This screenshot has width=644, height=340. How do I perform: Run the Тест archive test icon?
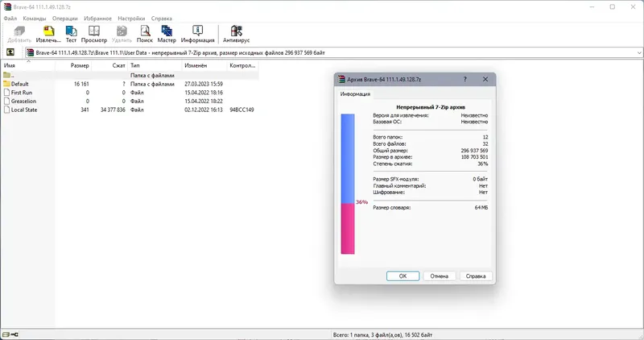pyautogui.click(x=71, y=31)
